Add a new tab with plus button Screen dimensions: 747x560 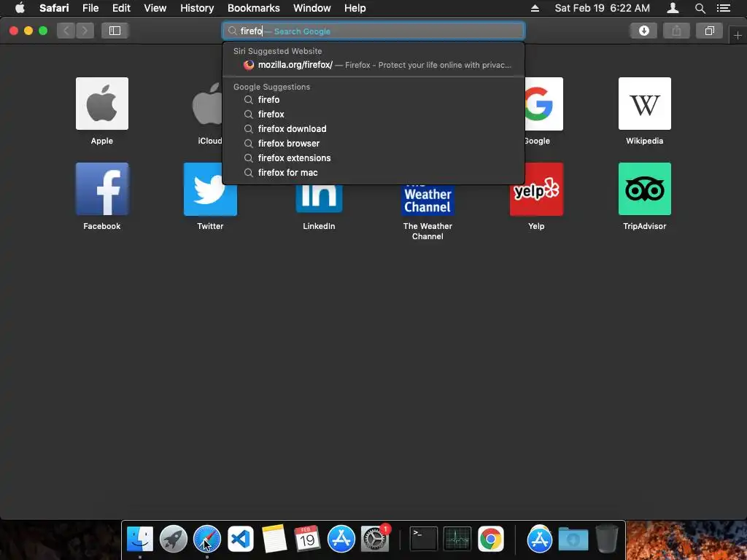(738, 35)
